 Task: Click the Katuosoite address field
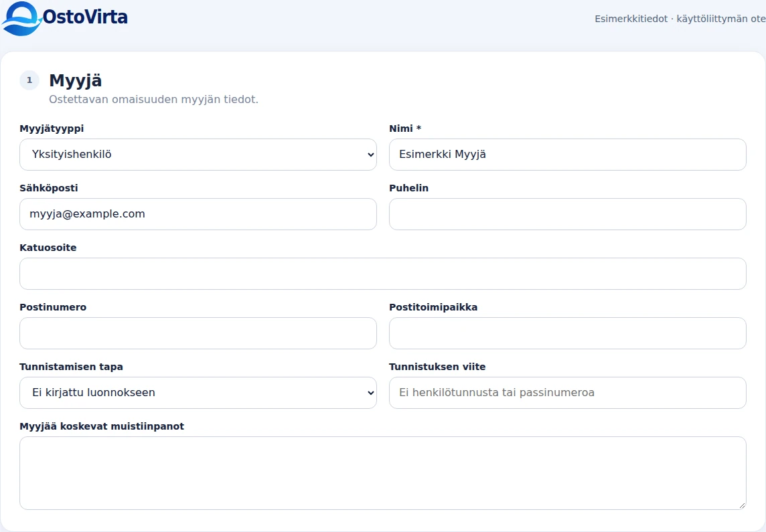382,274
